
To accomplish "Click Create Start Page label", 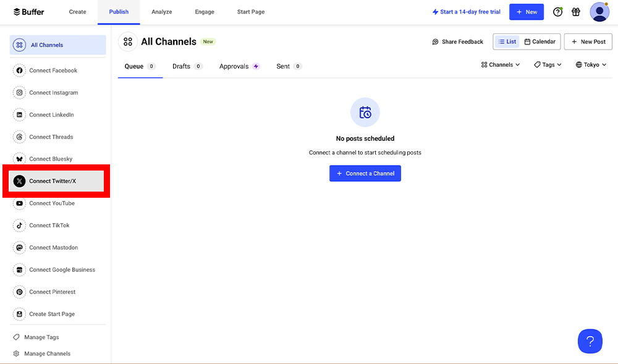I will [52, 314].
